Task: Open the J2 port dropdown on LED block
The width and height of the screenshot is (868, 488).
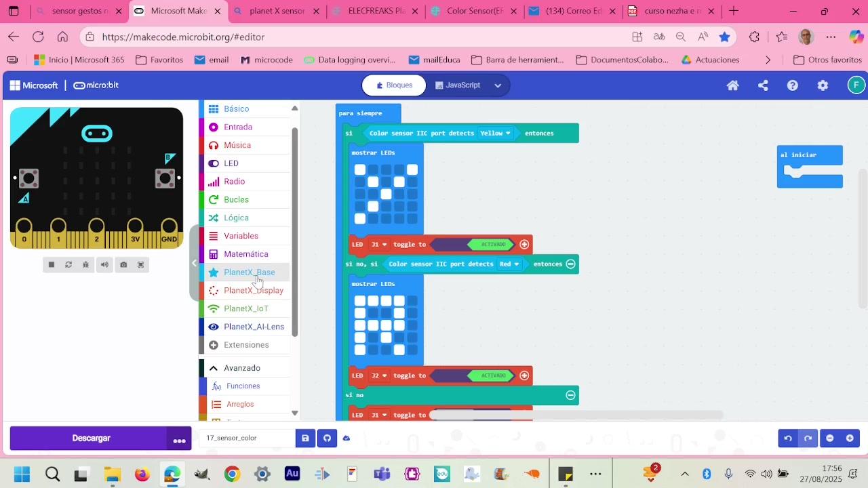Action: (x=379, y=375)
